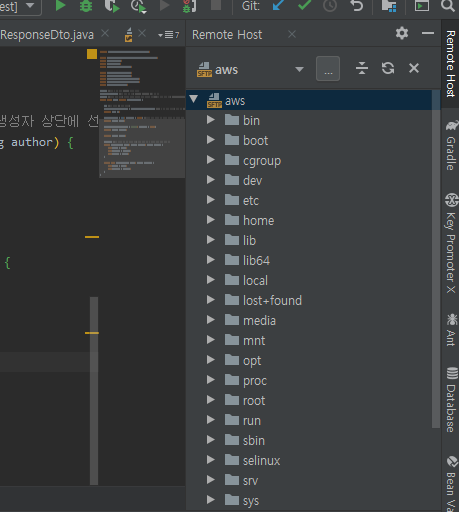Click the browse servers '...' button

pos(328,69)
